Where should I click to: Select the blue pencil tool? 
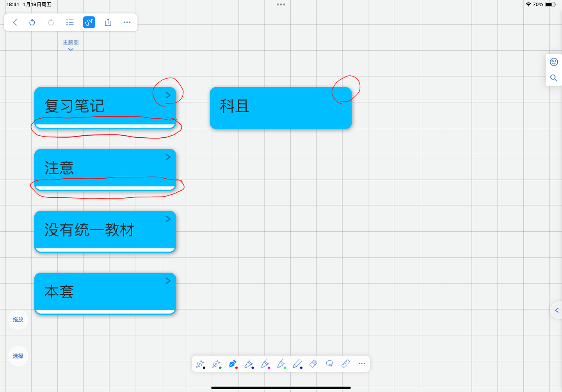(297, 364)
